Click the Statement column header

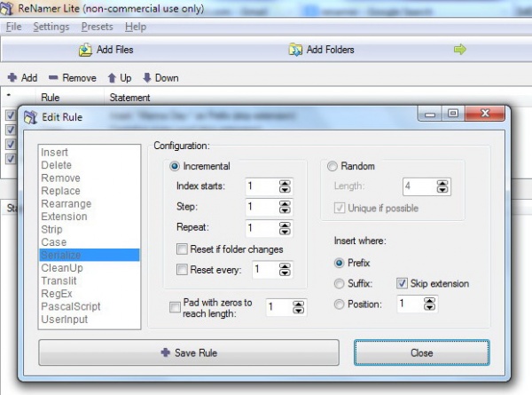click(x=130, y=98)
